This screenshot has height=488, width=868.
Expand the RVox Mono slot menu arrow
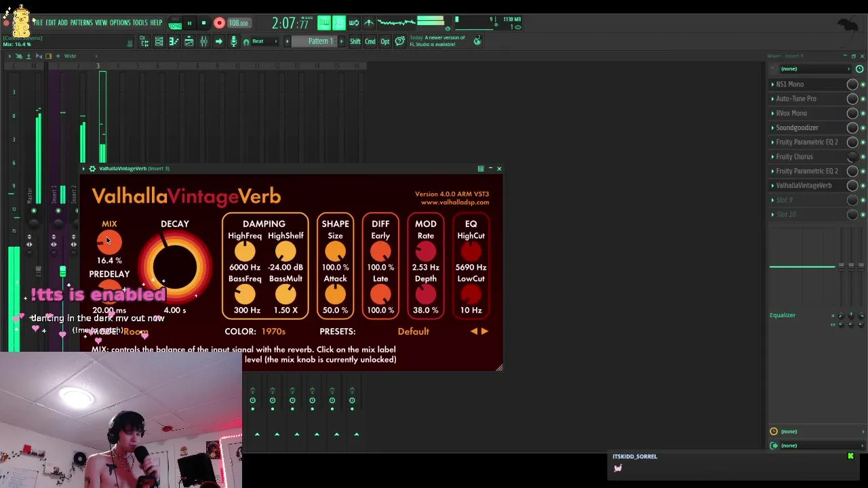coord(772,113)
